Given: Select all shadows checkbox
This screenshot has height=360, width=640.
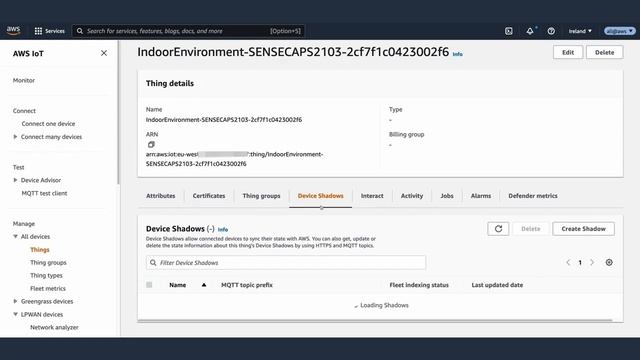Looking at the screenshot, I should [x=149, y=285].
